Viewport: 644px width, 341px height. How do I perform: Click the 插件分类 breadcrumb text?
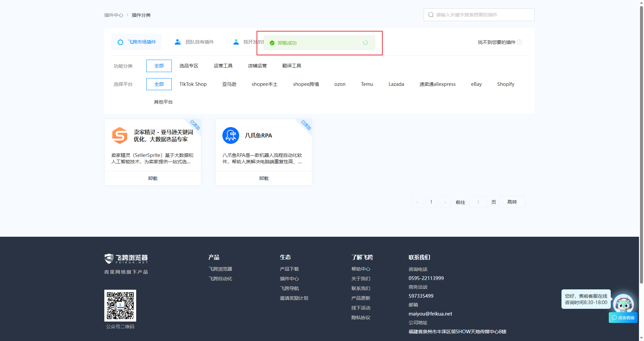[141, 15]
